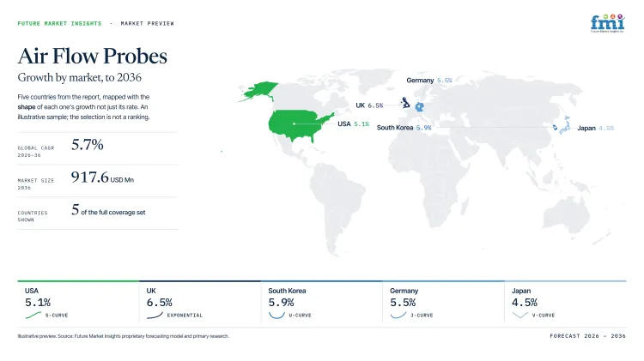Screen dimensions: 644x361
Task: Click the UK exponential curve icon
Action: [155, 315]
